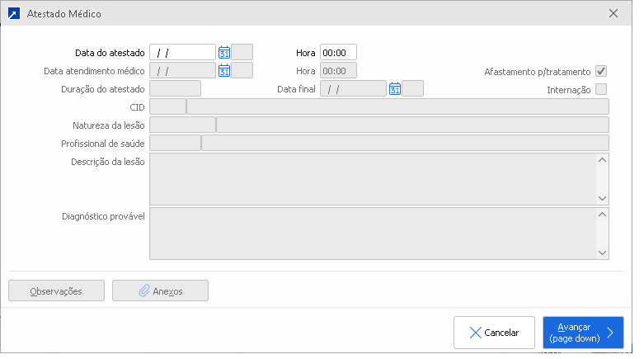Open calendar for Data atendimento médico
The image size is (644, 359).
coord(224,71)
